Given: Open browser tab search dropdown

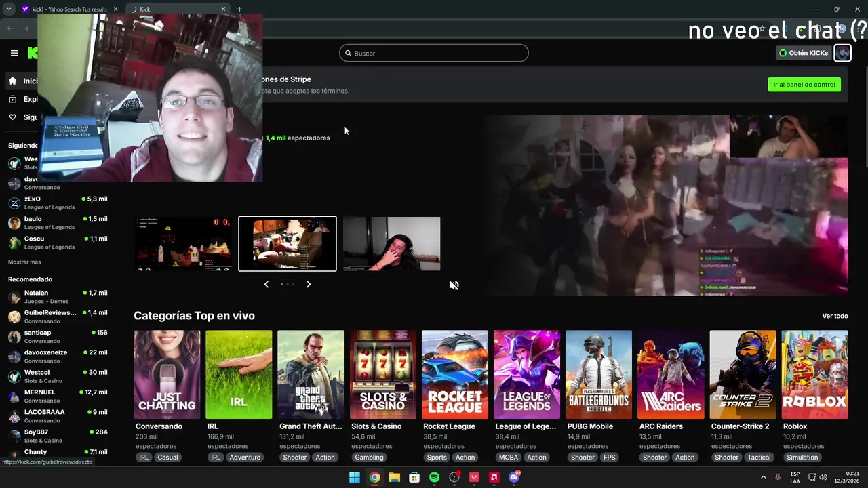Looking at the screenshot, I should tap(8, 9).
